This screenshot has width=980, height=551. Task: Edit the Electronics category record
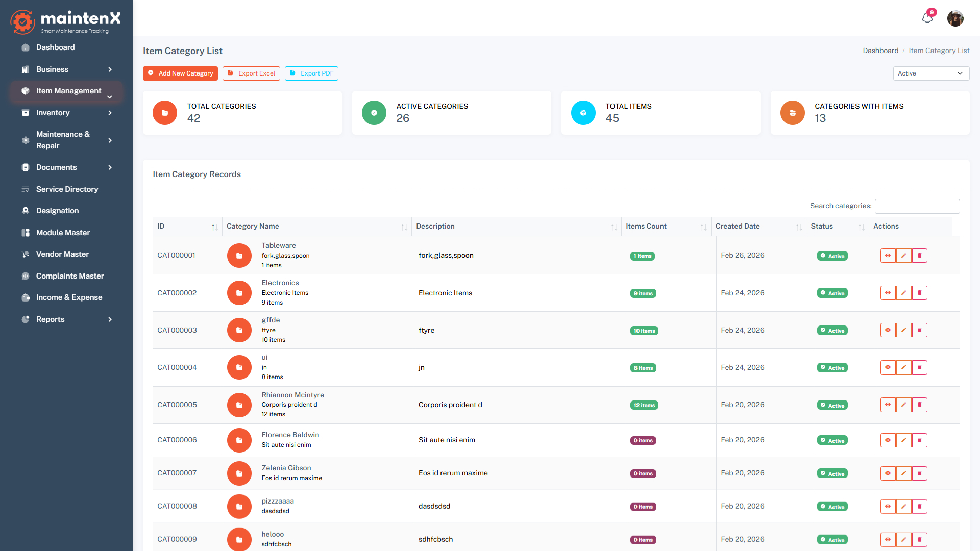click(903, 293)
